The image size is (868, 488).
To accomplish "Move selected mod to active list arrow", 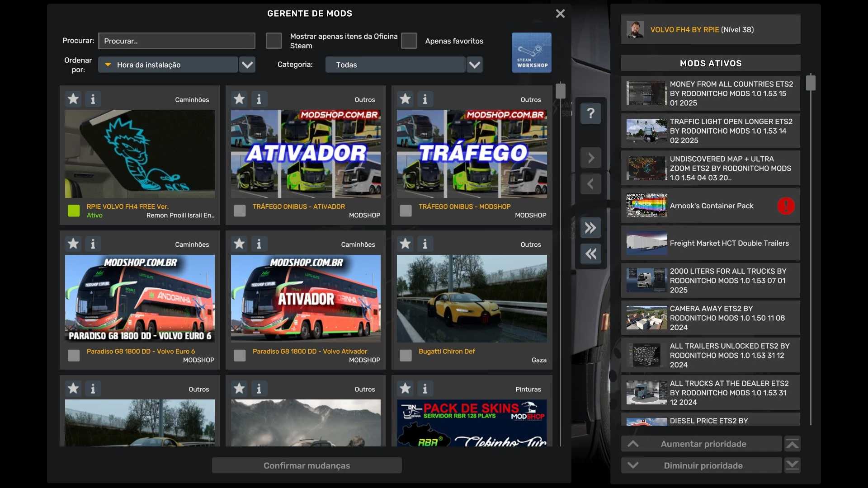I will [x=591, y=158].
